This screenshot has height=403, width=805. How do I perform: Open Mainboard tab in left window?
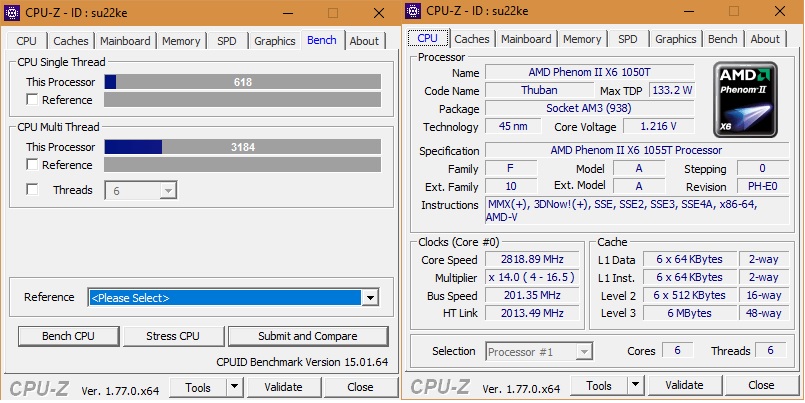[x=125, y=41]
